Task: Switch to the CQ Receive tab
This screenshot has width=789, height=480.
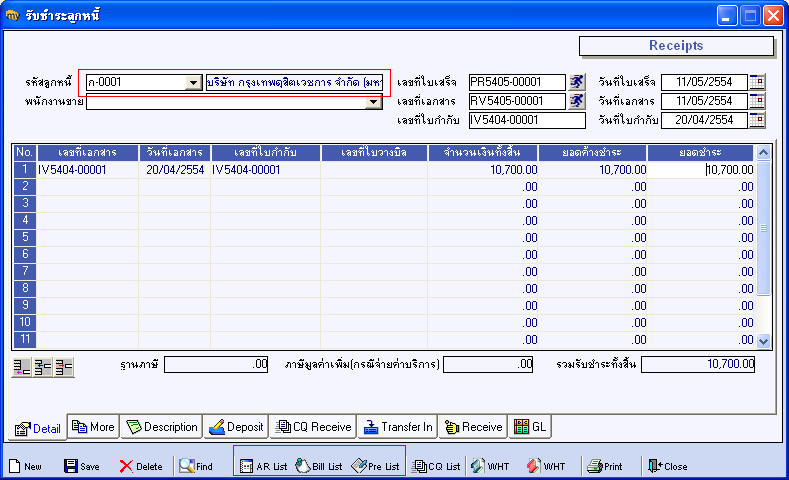Action: (x=313, y=427)
